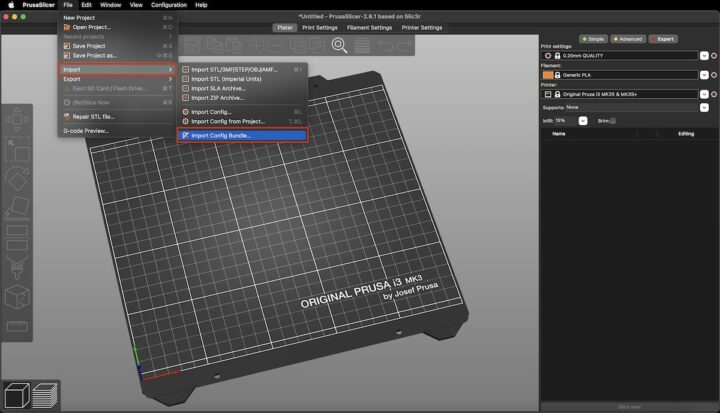The height and width of the screenshot is (413, 720).
Task: Switch to Expert mode
Action: click(x=661, y=38)
